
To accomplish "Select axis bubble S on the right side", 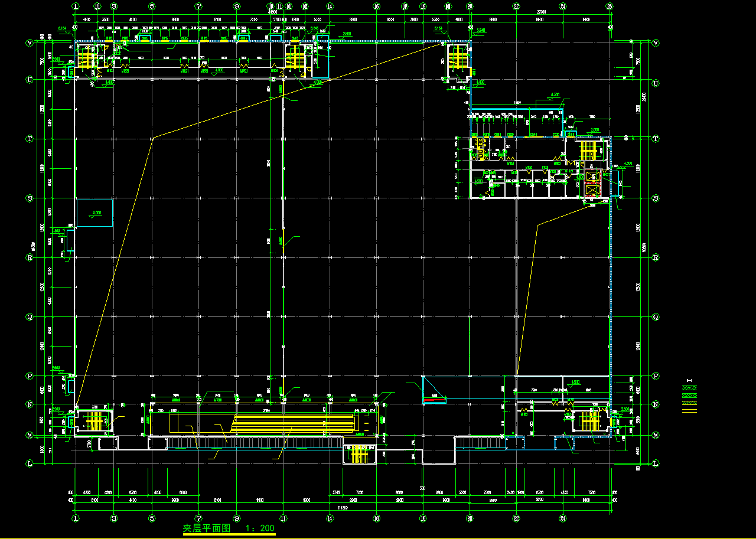I will click(x=656, y=198).
